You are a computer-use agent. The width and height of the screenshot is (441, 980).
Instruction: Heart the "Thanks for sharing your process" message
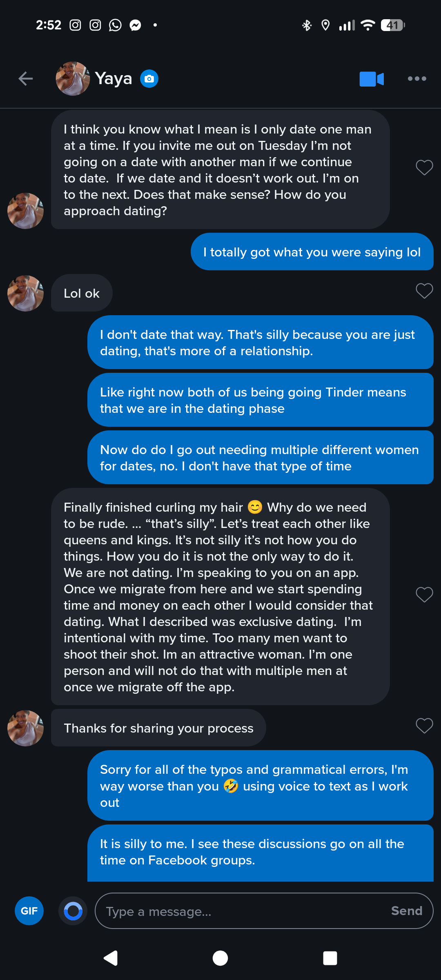click(424, 726)
